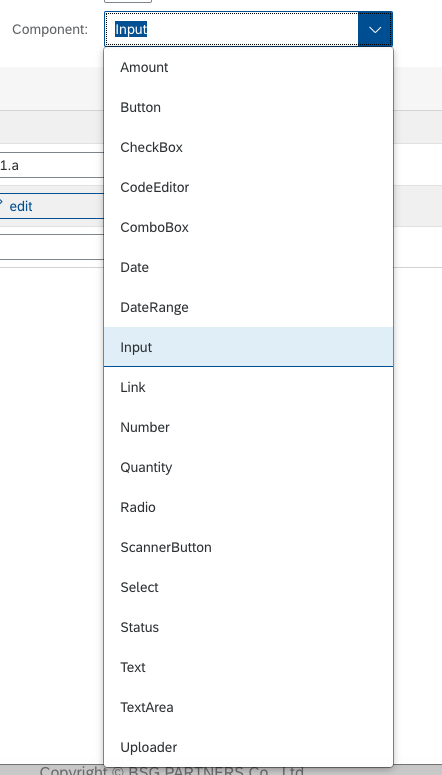Choose Status from the dropdown
Image resolution: width=442 pixels, height=775 pixels.
coord(248,627)
